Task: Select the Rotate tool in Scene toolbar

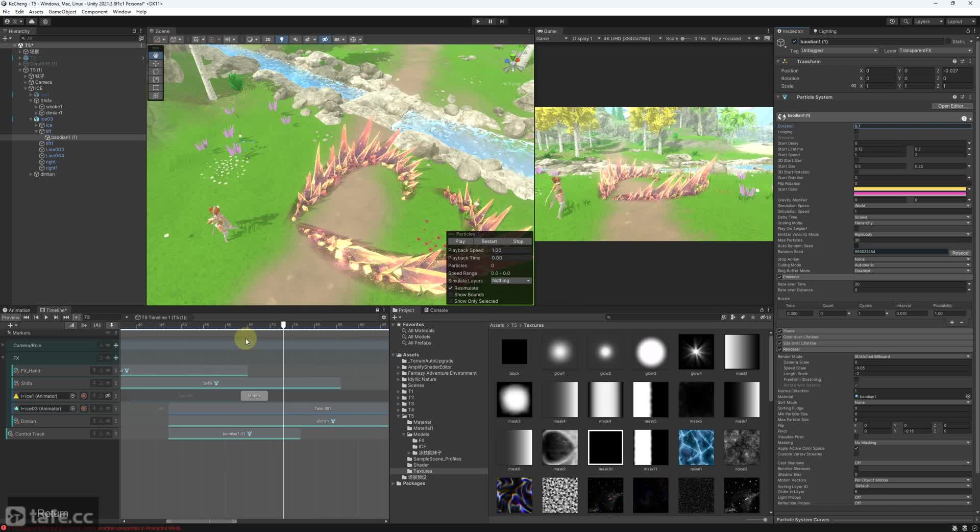Action: [156, 71]
